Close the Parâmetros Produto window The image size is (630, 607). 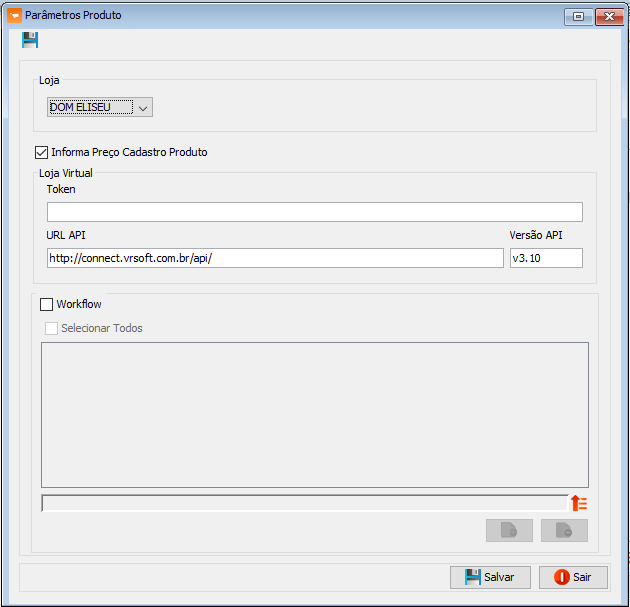tap(609, 16)
